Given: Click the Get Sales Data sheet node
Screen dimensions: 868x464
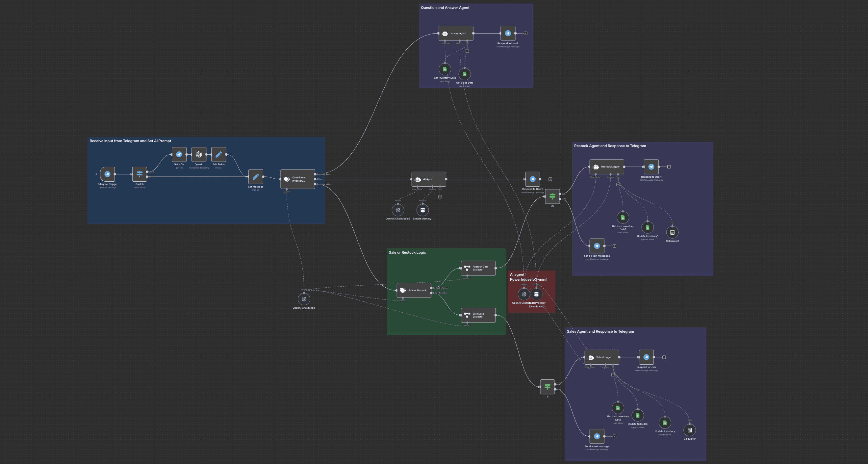Looking at the screenshot, I should (x=464, y=74).
